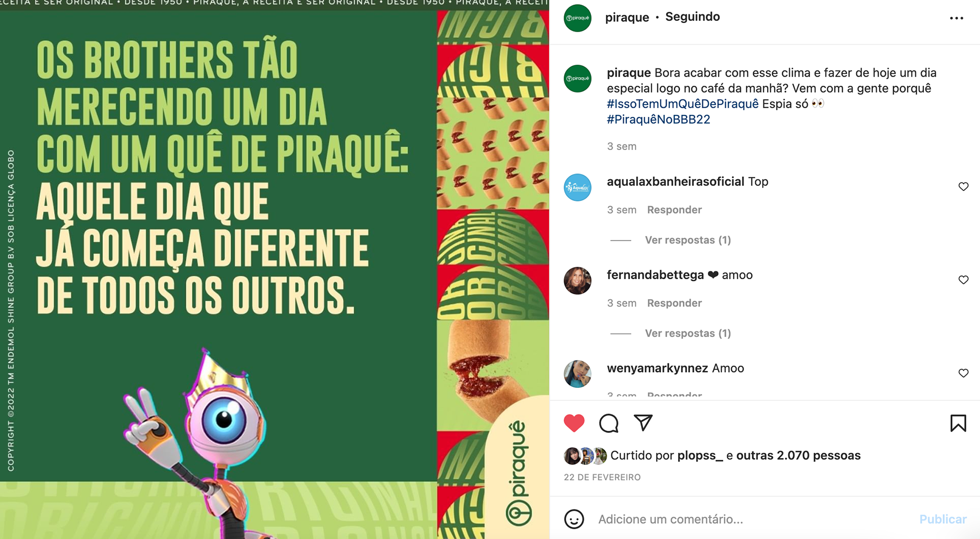Image resolution: width=980 pixels, height=539 pixels.
Task: Like wenyamarkynnez's comment heart
Action: tap(963, 373)
